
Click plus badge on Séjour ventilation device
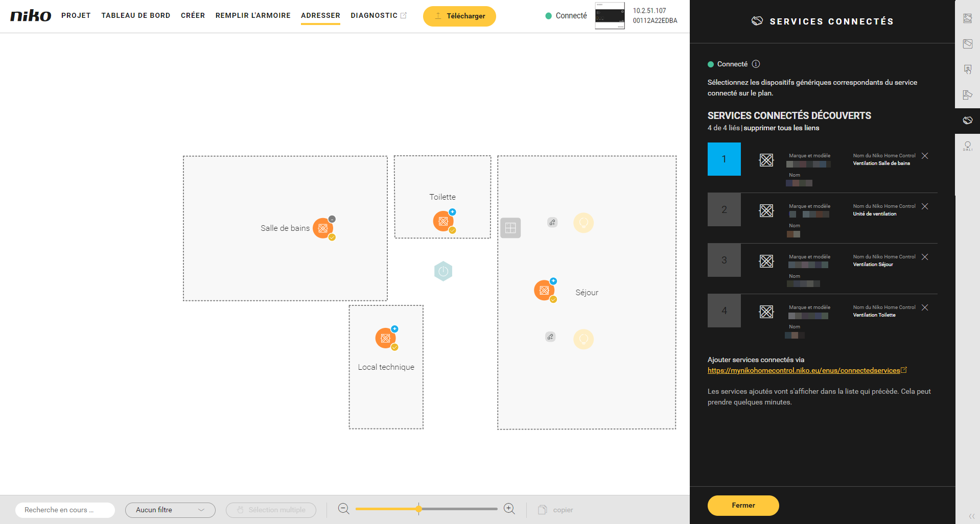point(553,281)
